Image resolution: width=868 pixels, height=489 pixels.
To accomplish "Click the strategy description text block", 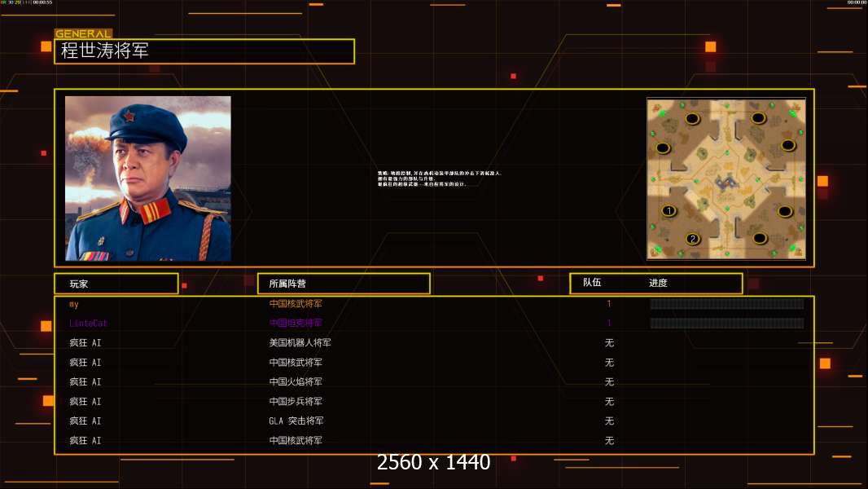I will (x=440, y=178).
